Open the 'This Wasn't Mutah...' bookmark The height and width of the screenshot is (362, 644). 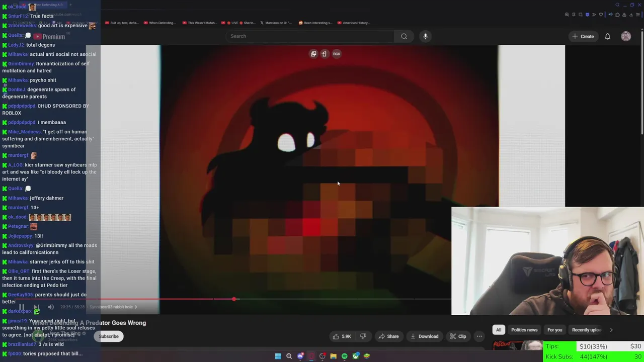(x=199, y=23)
